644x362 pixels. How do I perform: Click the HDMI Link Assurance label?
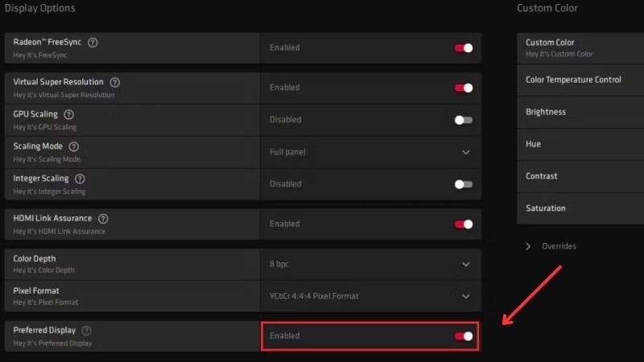tap(52, 218)
